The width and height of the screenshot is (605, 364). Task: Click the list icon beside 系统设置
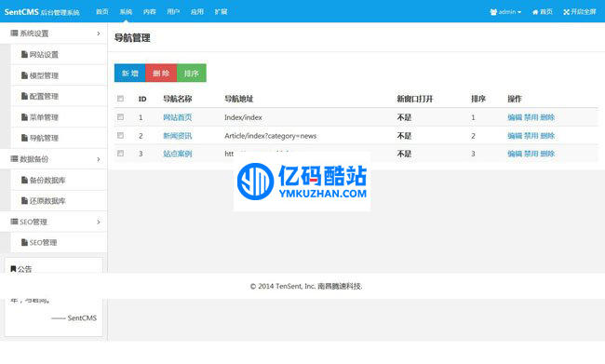[x=14, y=34]
